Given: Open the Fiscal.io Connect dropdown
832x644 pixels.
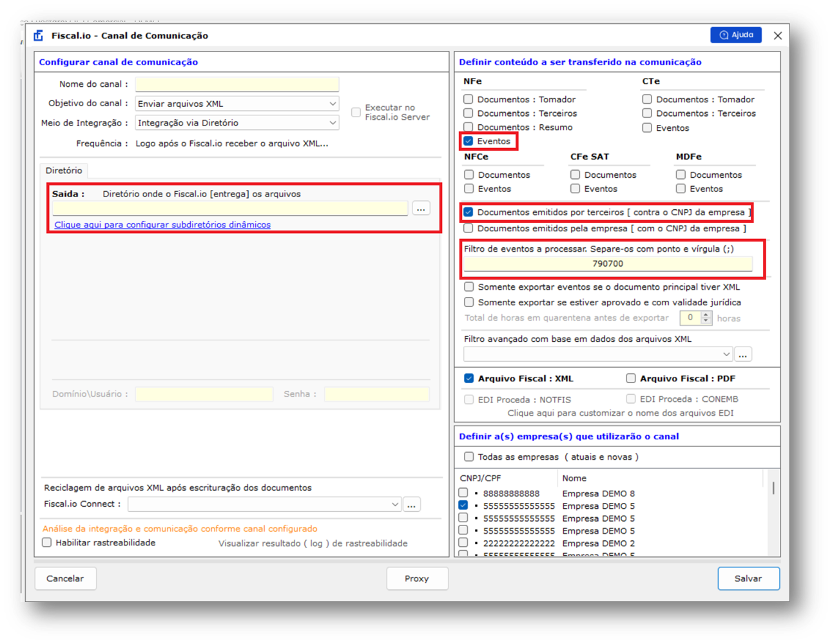Looking at the screenshot, I should point(265,504).
